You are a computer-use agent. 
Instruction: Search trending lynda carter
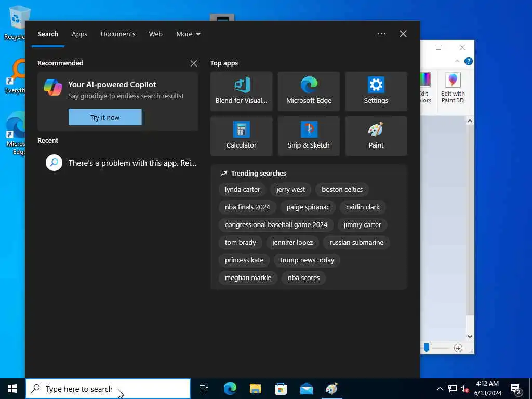point(242,189)
